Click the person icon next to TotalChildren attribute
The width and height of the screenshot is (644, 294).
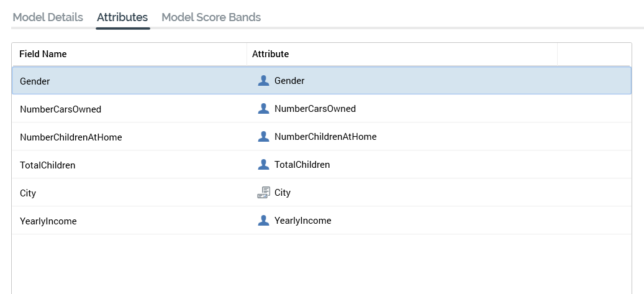click(x=263, y=165)
